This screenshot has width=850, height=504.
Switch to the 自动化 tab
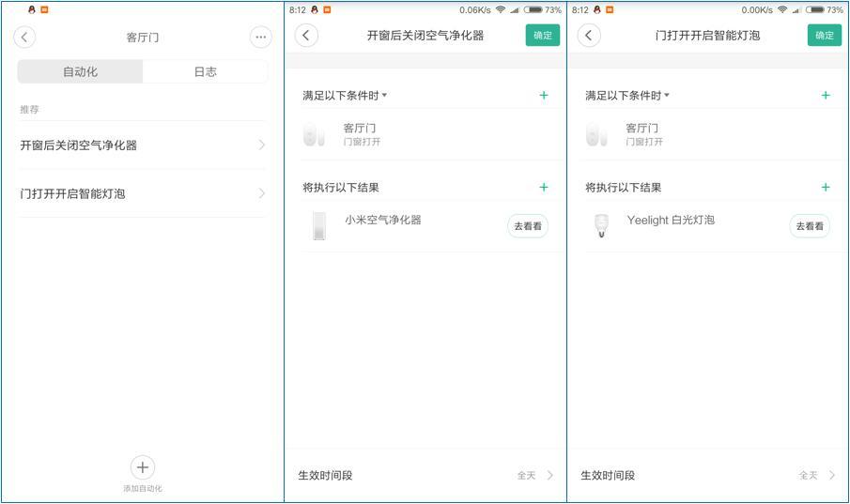[x=80, y=71]
